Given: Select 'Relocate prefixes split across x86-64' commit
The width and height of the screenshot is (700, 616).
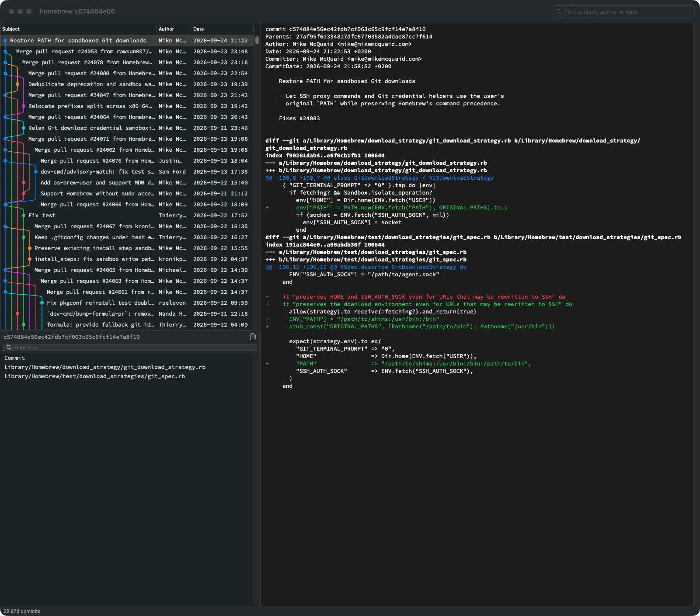Looking at the screenshot, I should (x=127, y=106).
